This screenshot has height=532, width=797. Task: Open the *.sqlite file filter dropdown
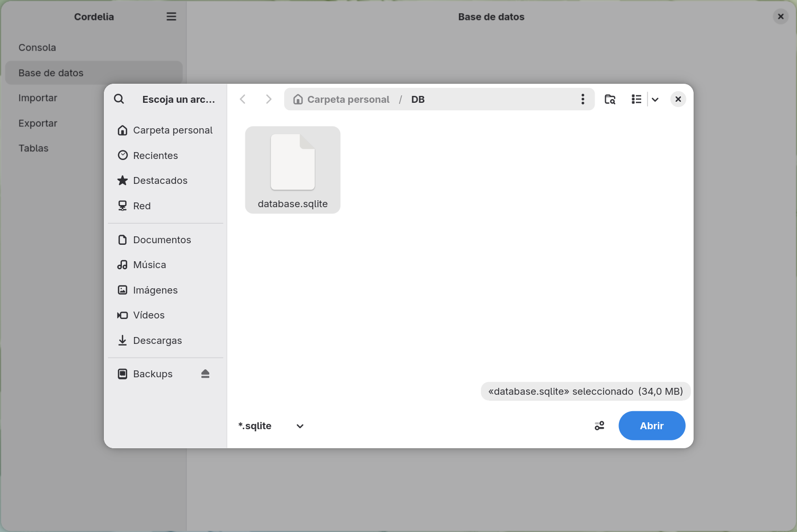point(271,426)
